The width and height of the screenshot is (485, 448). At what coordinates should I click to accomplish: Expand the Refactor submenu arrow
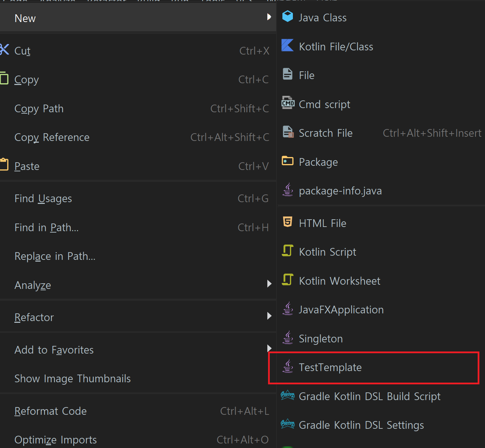(269, 316)
